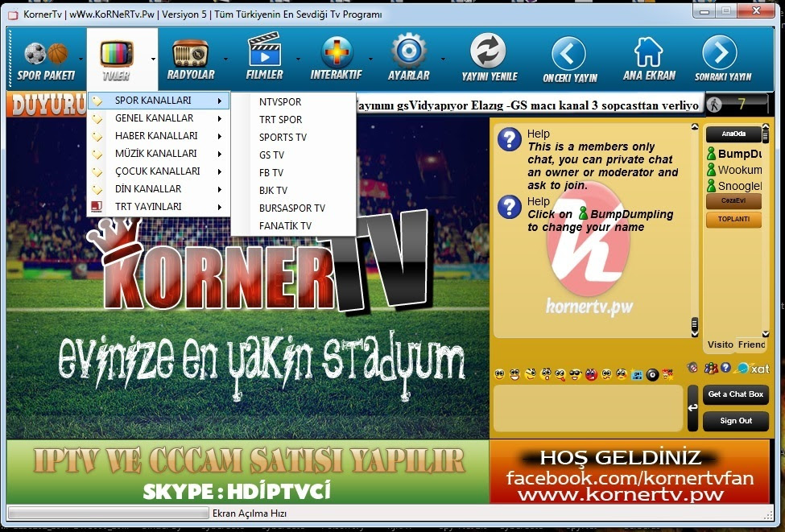Switch to the TOPLANTI chat room
The height and width of the screenshot is (532, 785).
pyautogui.click(x=733, y=219)
